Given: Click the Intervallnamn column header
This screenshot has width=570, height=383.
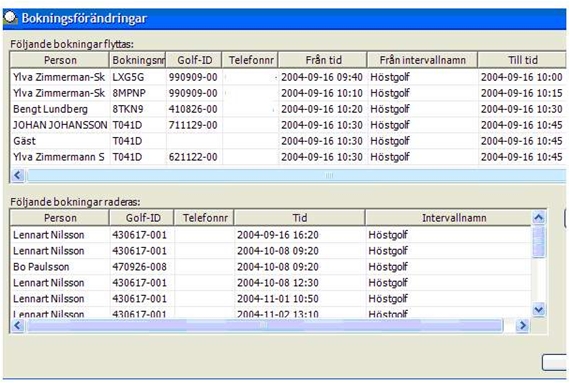Looking at the screenshot, I should pyautogui.click(x=449, y=218).
